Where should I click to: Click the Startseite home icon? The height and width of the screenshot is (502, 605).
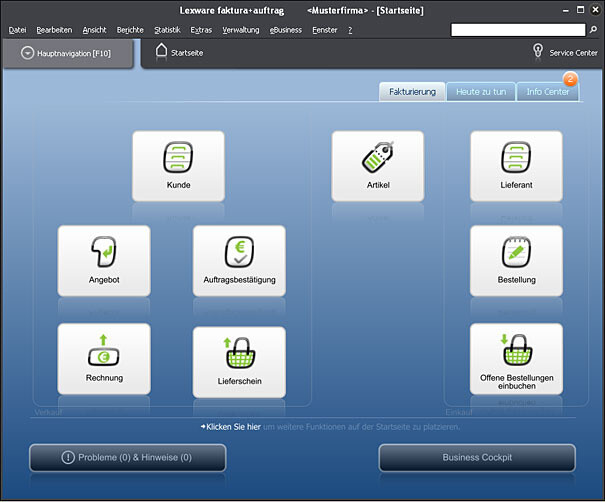(162, 51)
